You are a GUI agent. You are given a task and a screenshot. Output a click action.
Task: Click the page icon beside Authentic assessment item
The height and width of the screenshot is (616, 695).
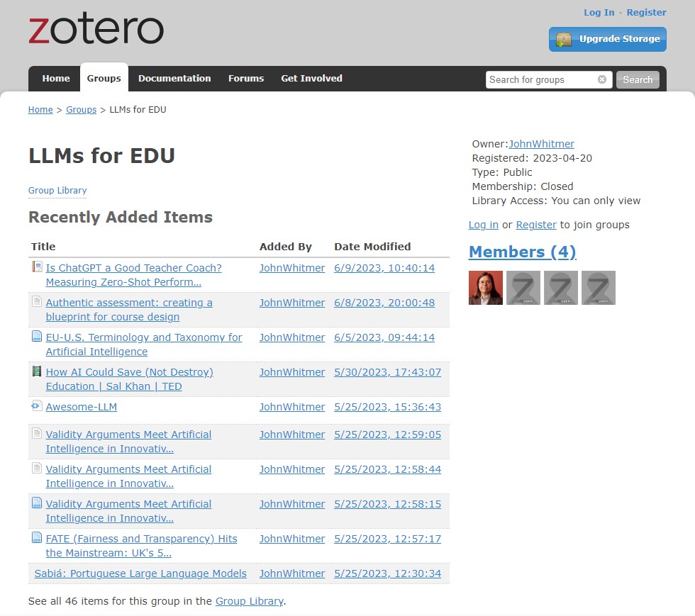37,302
